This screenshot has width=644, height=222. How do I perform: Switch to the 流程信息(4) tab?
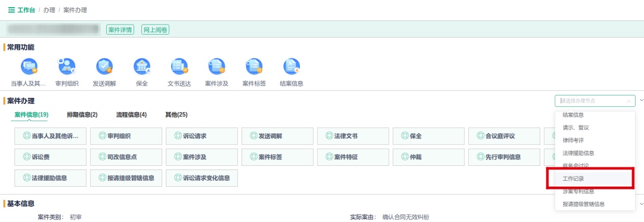[131, 115]
